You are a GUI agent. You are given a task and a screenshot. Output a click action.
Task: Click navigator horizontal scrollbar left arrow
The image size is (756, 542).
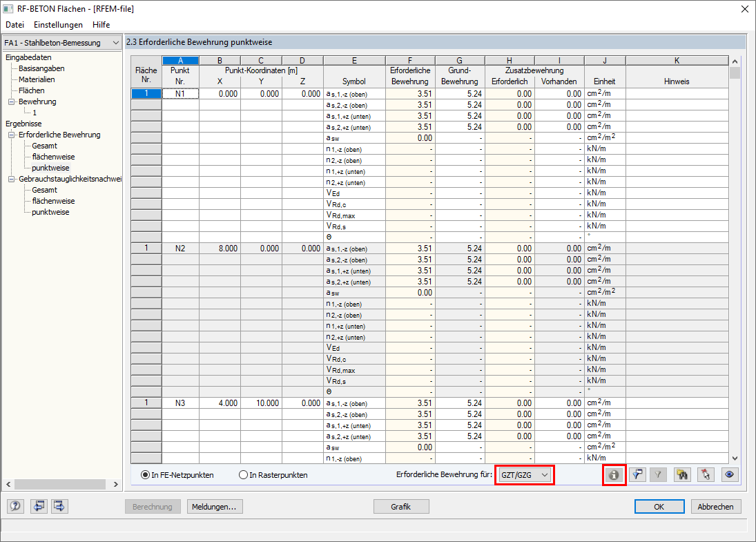coord(8,484)
